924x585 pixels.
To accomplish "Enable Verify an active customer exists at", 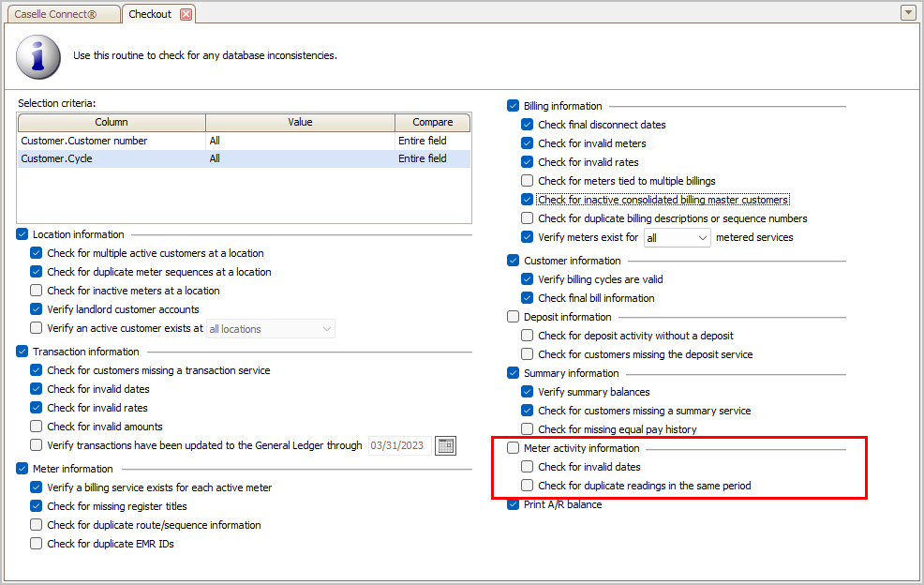I will (x=37, y=328).
